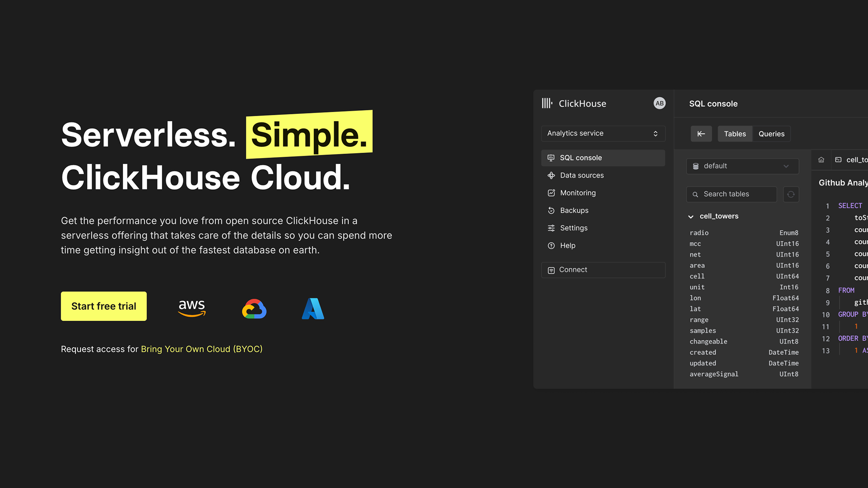Click the AWS logo icon
This screenshot has width=868, height=488.
[x=192, y=308]
